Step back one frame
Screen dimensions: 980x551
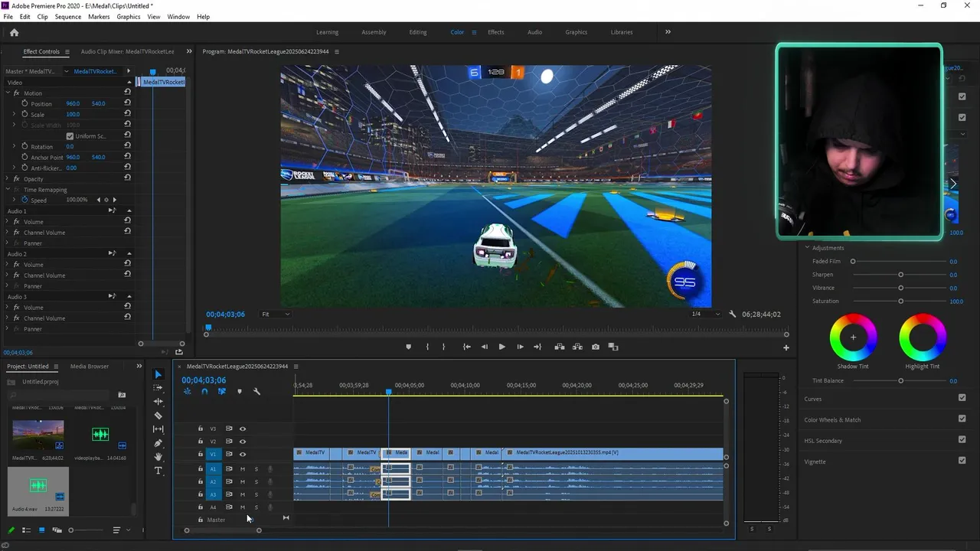click(484, 347)
